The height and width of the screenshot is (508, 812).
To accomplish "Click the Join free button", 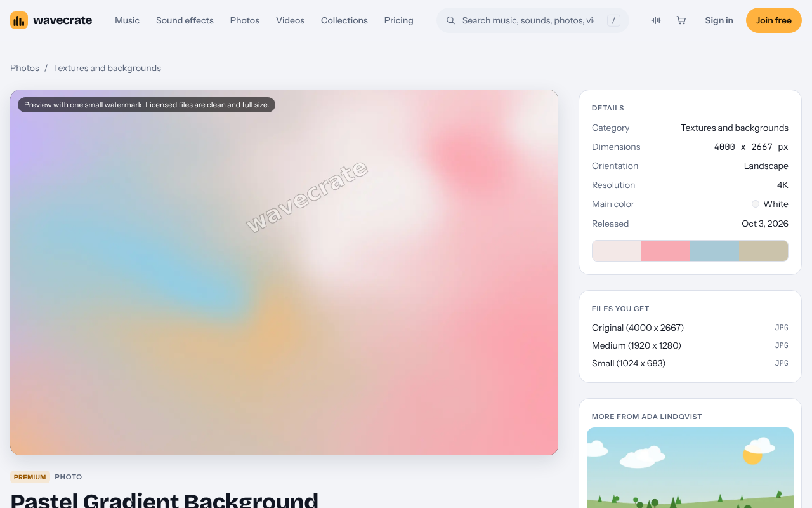I will [774, 20].
